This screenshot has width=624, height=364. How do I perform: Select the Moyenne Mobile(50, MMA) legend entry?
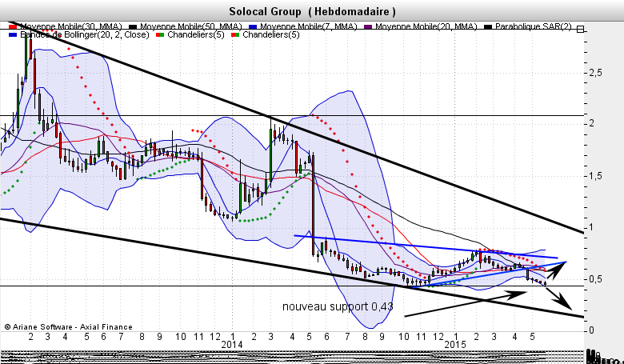tap(186, 26)
